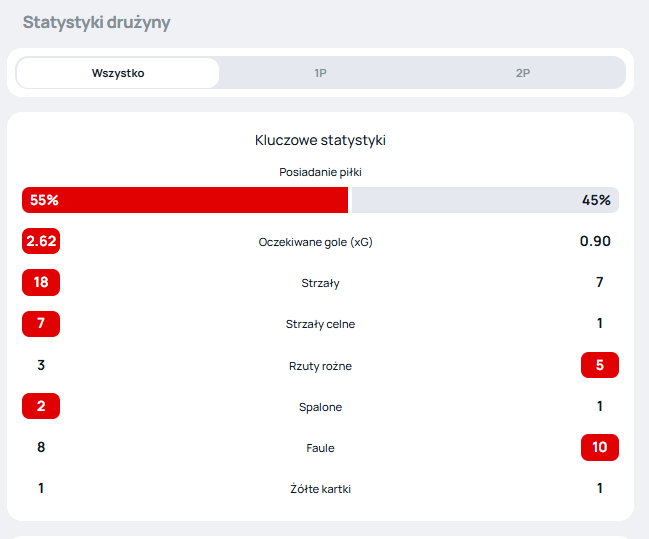Click the "Spalone" offsides label

pyautogui.click(x=320, y=407)
